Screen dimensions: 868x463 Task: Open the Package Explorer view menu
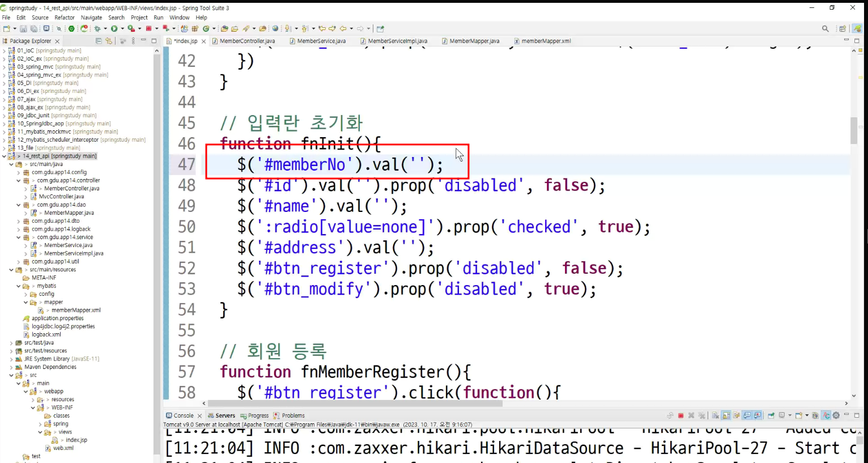tap(133, 41)
